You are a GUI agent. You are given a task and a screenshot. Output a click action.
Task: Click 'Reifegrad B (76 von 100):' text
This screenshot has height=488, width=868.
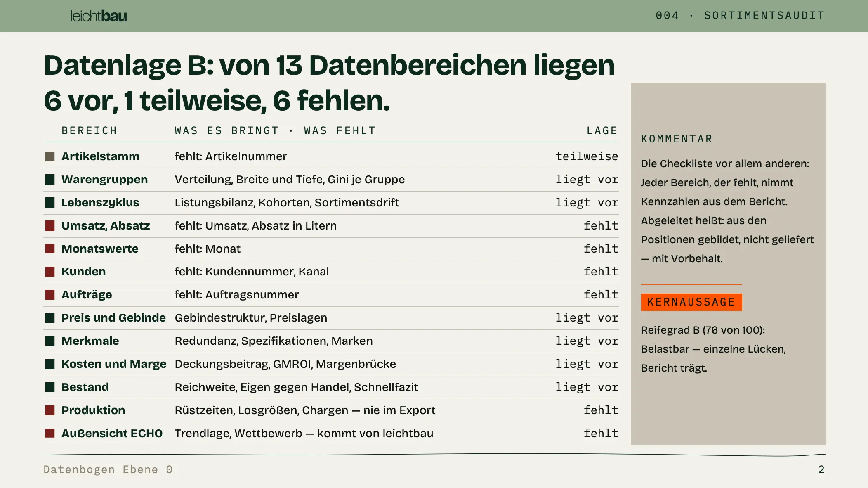703,330
